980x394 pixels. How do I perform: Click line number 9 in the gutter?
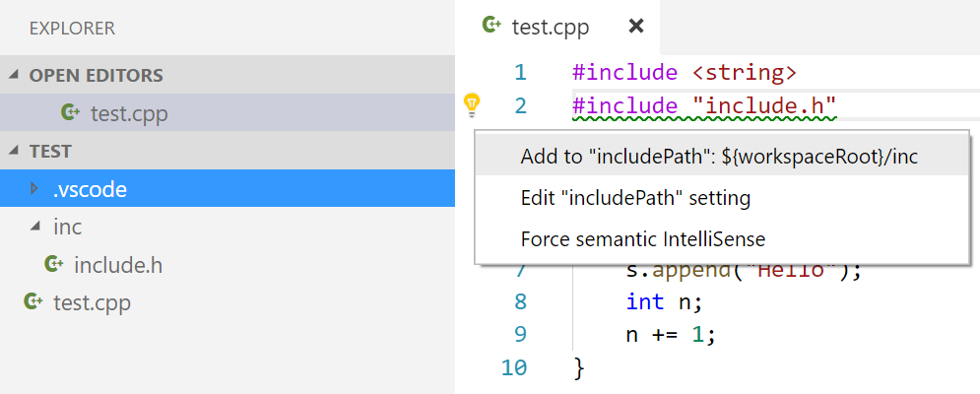tap(521, 335)
